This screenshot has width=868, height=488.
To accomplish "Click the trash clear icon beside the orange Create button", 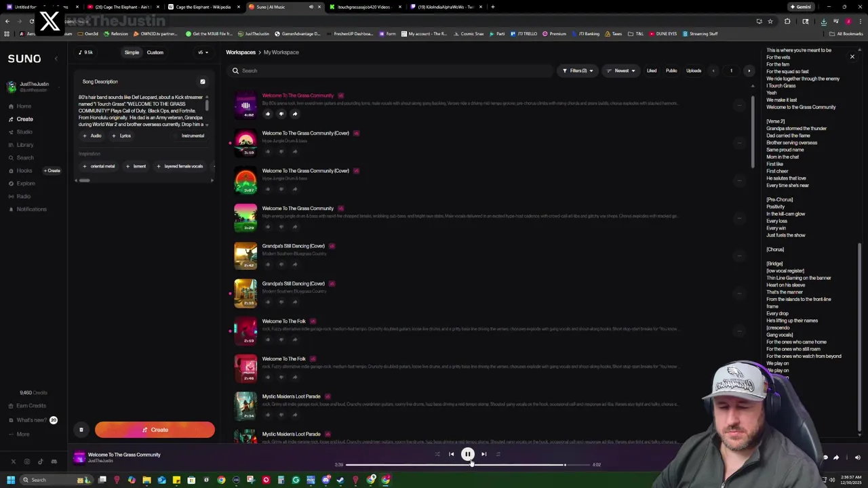I will pos(81,430).
